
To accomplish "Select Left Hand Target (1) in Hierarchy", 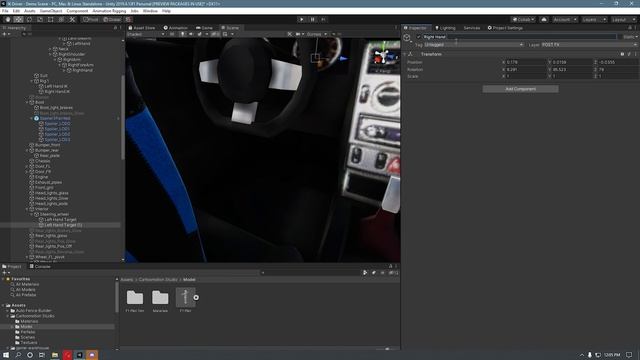I will coord(63,225).
